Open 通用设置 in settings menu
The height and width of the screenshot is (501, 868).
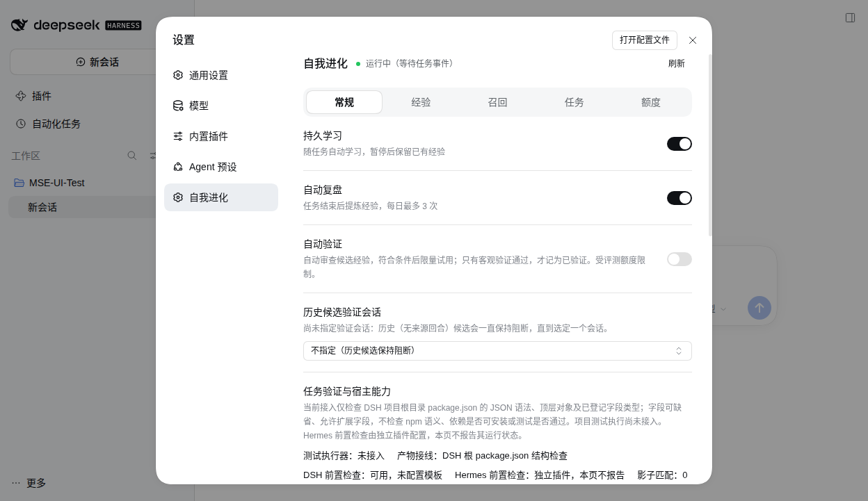point(221,75)
